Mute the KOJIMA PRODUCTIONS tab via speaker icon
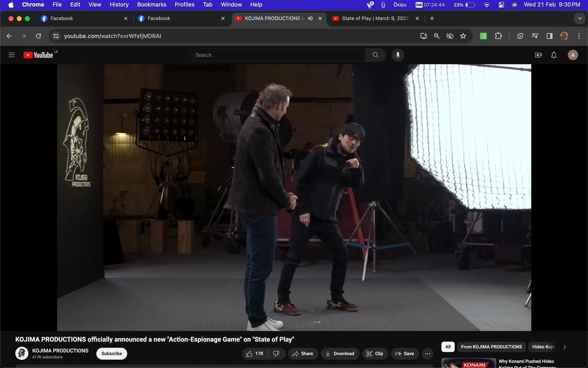 (x=310, y=18)
